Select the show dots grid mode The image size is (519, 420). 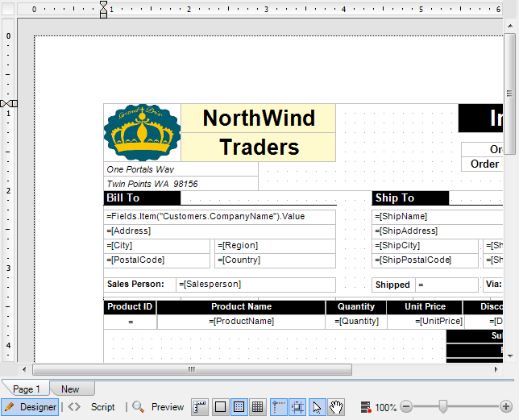(x=239, y=407)
